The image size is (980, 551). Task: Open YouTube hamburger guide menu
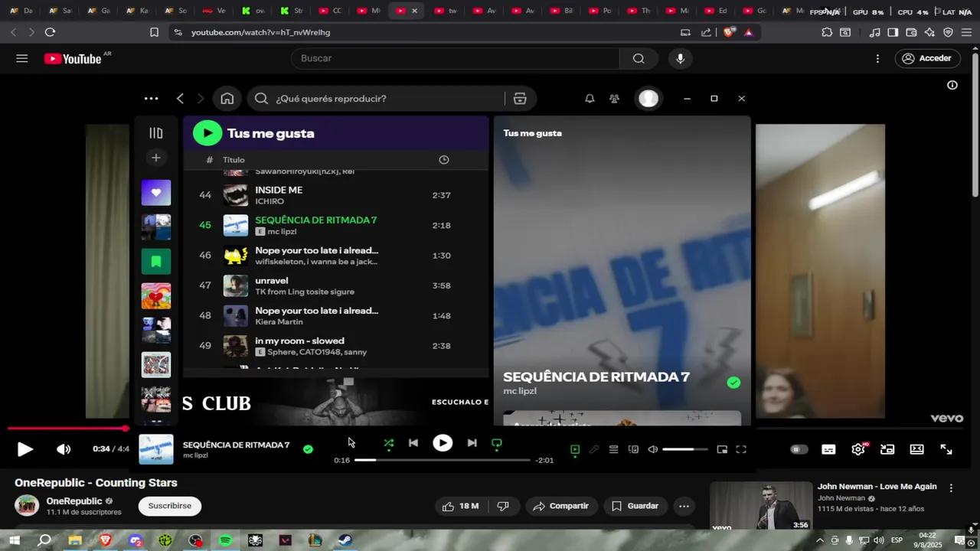click(22, 58)
